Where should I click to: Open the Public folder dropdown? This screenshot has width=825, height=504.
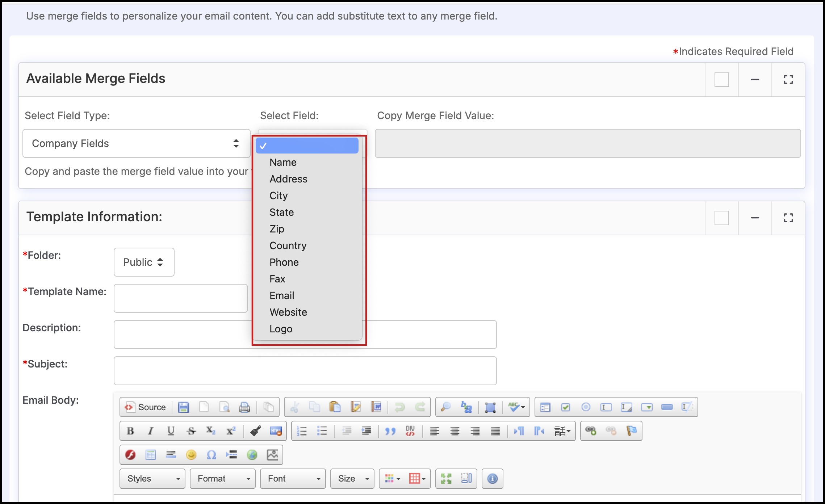[x=144, y=262]
